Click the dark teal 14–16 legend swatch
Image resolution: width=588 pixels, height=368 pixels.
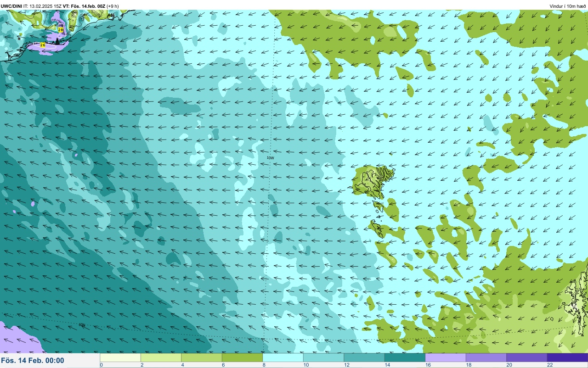(x=405, y=357)
